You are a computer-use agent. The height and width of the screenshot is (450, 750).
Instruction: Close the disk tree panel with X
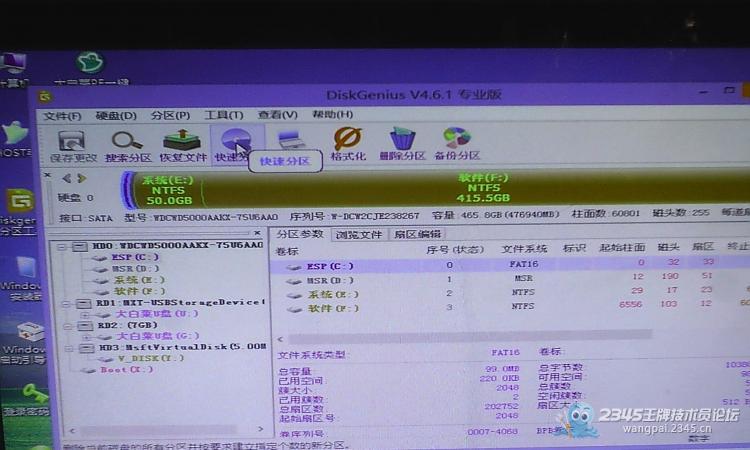point(257,233)
